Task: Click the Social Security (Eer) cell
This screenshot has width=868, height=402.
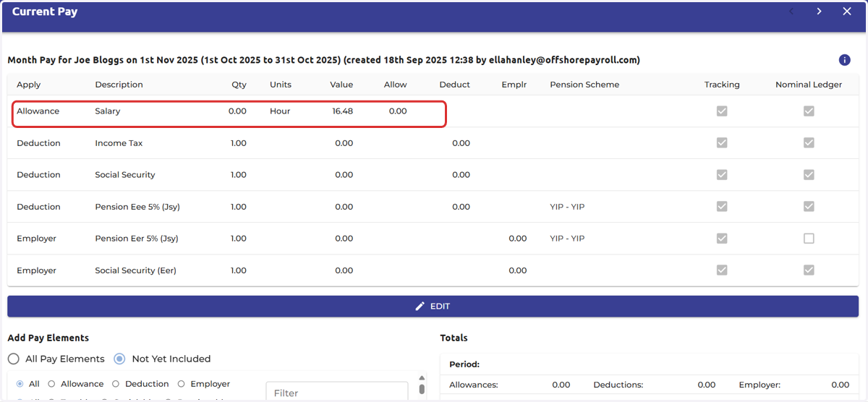Action: click(135, 270)
